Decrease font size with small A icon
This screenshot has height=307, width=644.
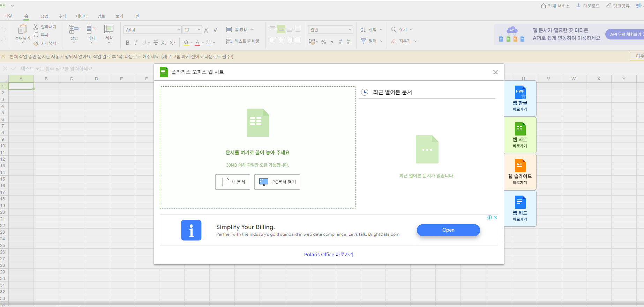coord(215,30)
